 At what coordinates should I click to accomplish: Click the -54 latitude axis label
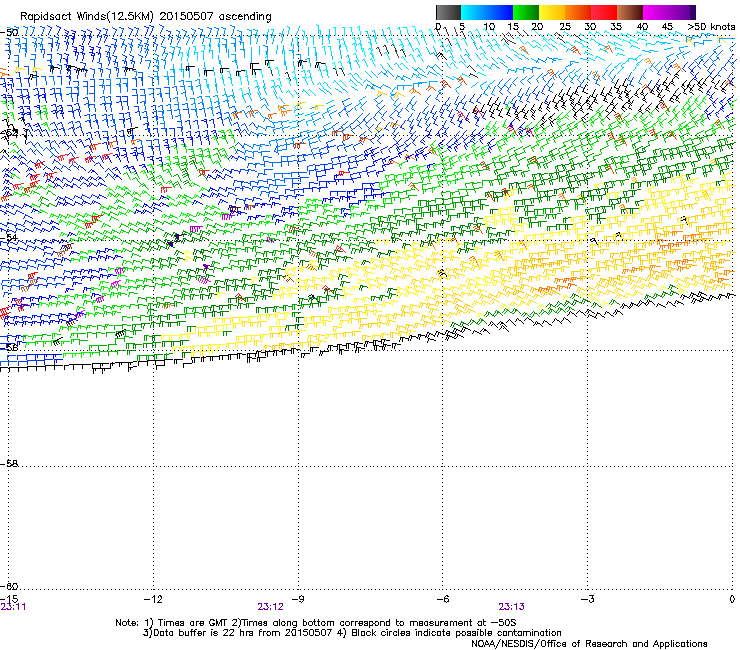pos(9,238)
